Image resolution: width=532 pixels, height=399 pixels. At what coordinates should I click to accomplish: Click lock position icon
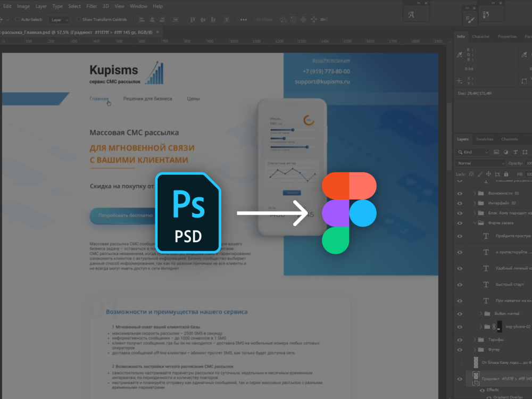click(x=488, y=174)
